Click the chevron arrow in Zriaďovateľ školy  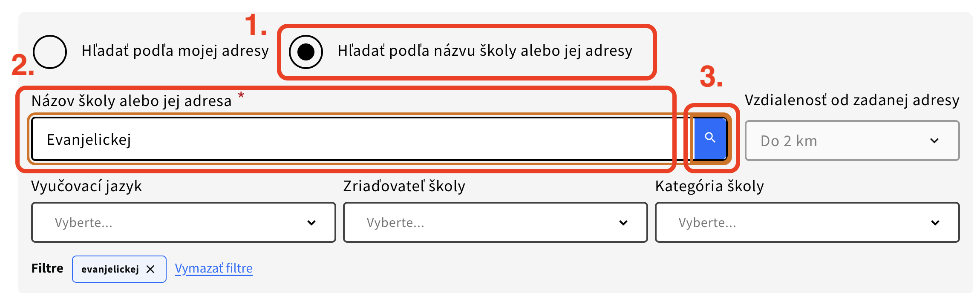pyautogui.click(x=623, y=223)
